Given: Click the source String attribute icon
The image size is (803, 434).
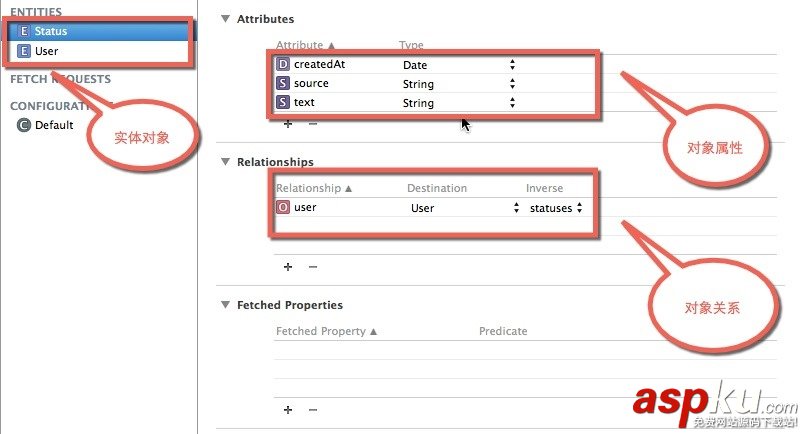Looking at the screenshot, I should (x=283, y=84).
